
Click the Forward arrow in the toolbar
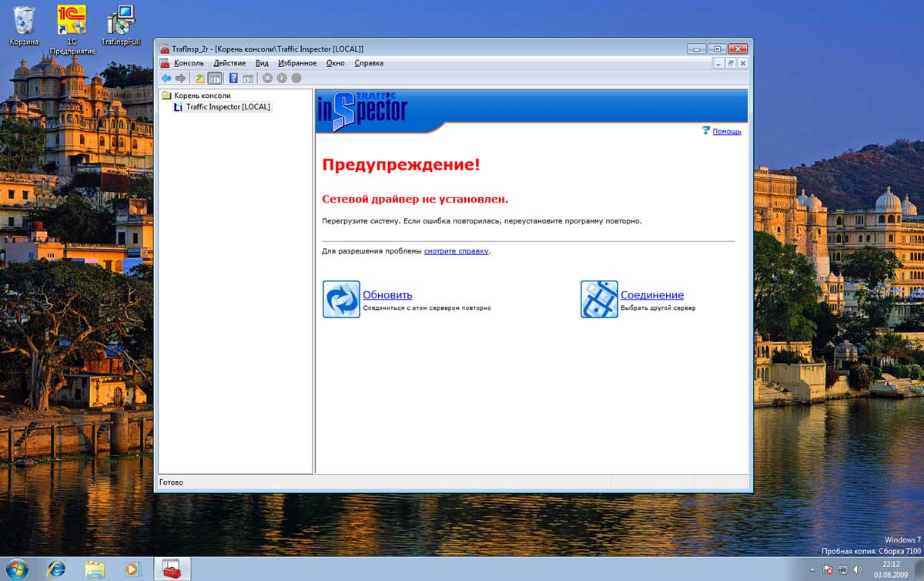181,78
